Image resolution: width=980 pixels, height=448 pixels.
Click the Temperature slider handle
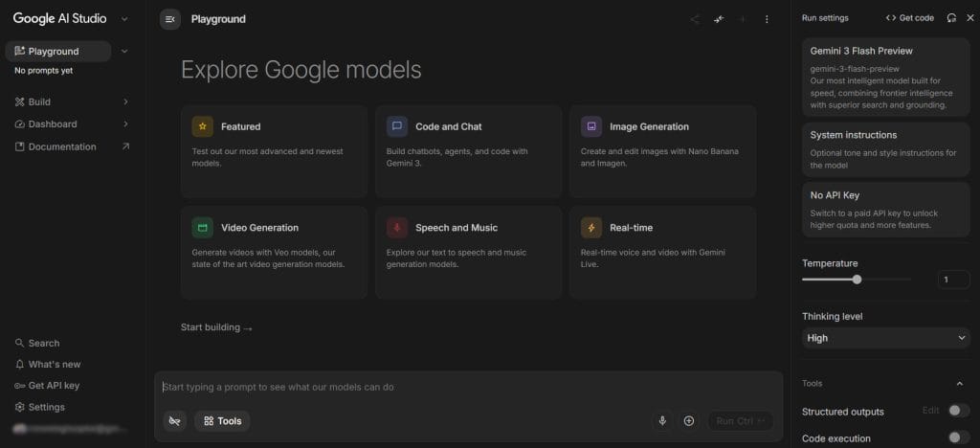pyautogui.click(x=857, y=280)
